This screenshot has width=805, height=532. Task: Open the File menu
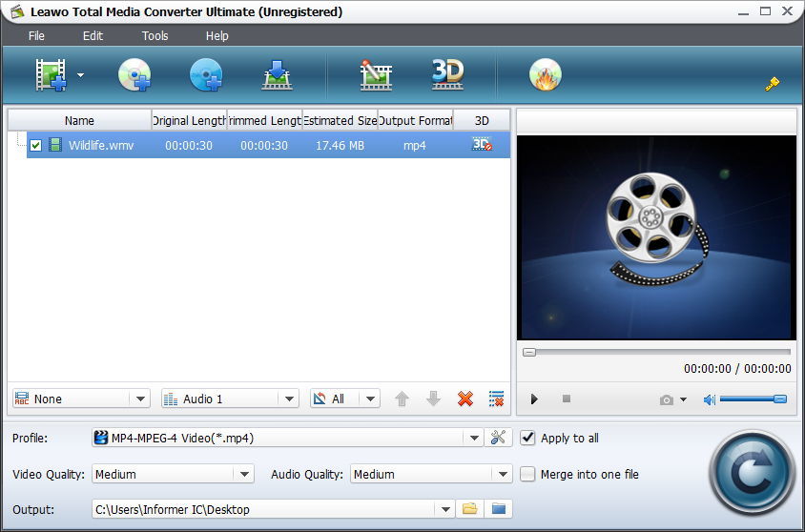[x=36, y=36]
